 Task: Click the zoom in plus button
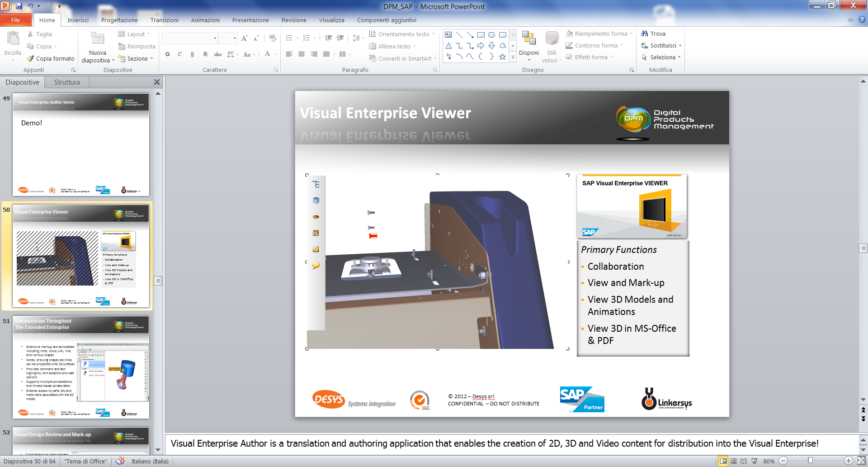tap(849, 461)
